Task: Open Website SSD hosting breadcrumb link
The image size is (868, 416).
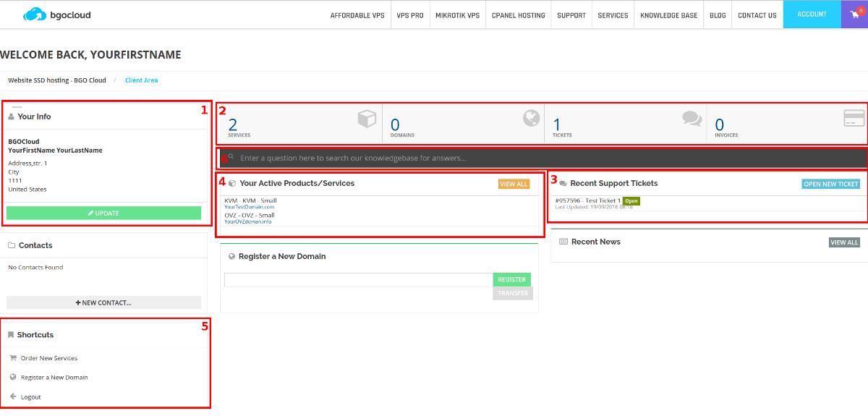Action: (x=57, y=80)
